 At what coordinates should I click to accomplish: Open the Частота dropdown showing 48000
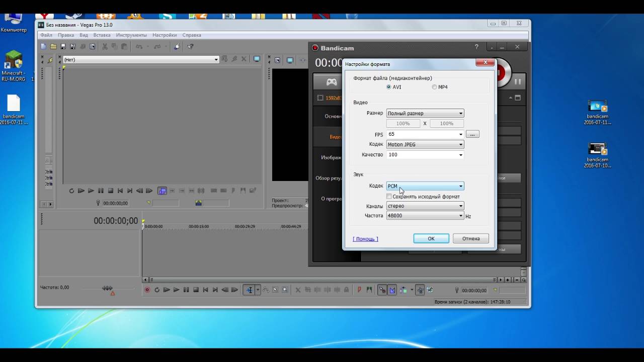pos(425,216)
